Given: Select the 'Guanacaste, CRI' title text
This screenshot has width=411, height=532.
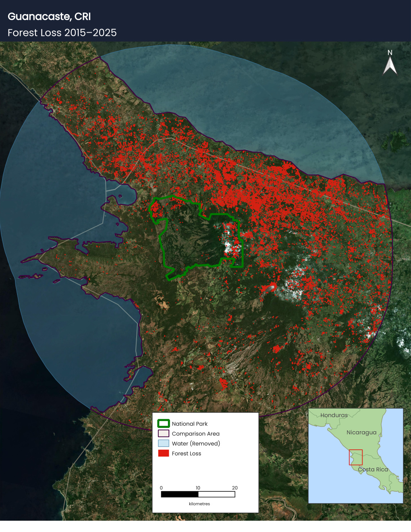Looking at the screenshot, I should pyautogui.click(x=49, y=17).
